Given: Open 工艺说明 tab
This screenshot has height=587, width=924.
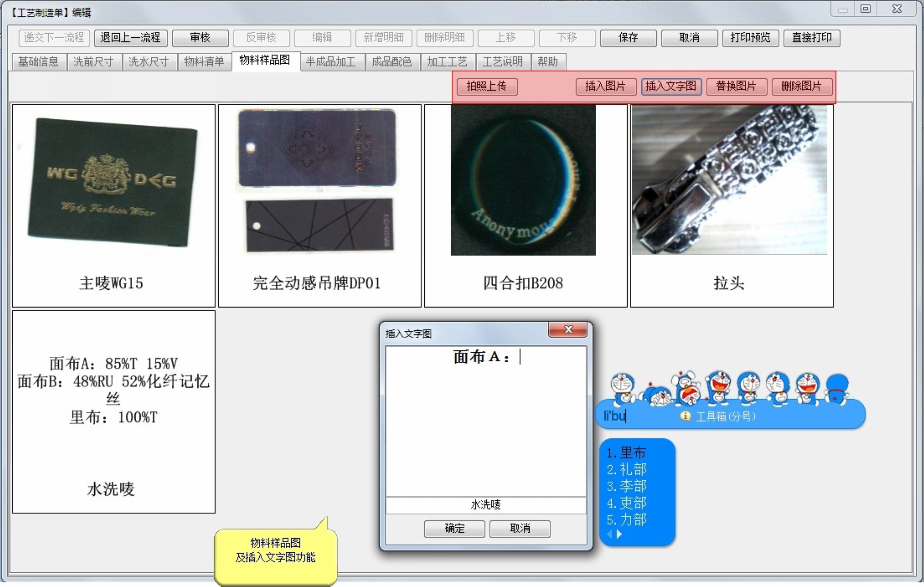Looking at the screenshot, I should (x=503, y=62).
